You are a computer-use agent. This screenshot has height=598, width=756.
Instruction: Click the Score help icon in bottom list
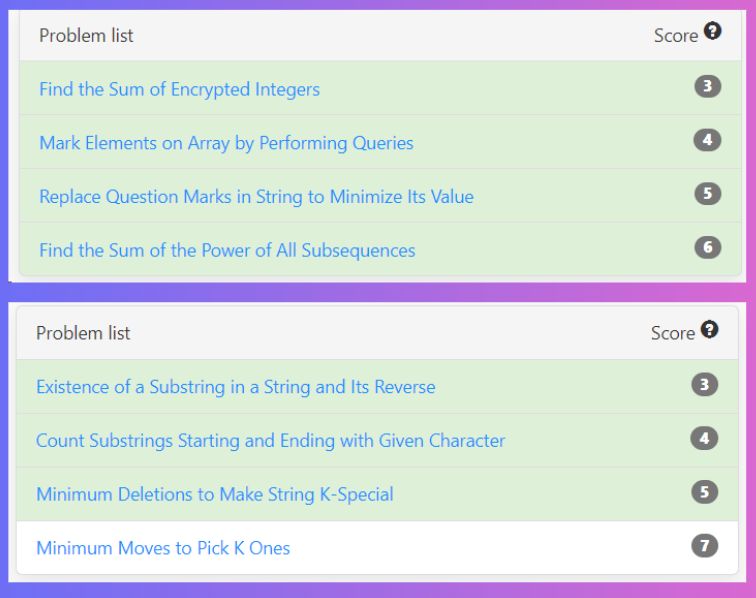click(x=709, y=329)
